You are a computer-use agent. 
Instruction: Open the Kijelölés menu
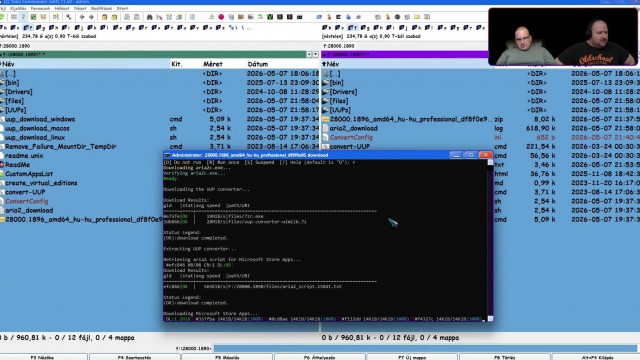click(x=18, y=8)
